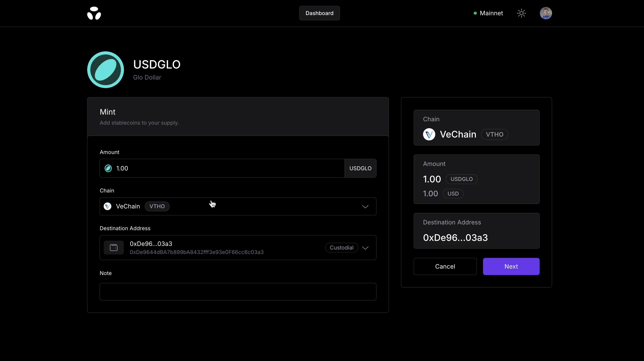Click the VeChain icon in Chain dropdown
The width and height of the screenshot is (644, 361).
(x=107, y=206)
